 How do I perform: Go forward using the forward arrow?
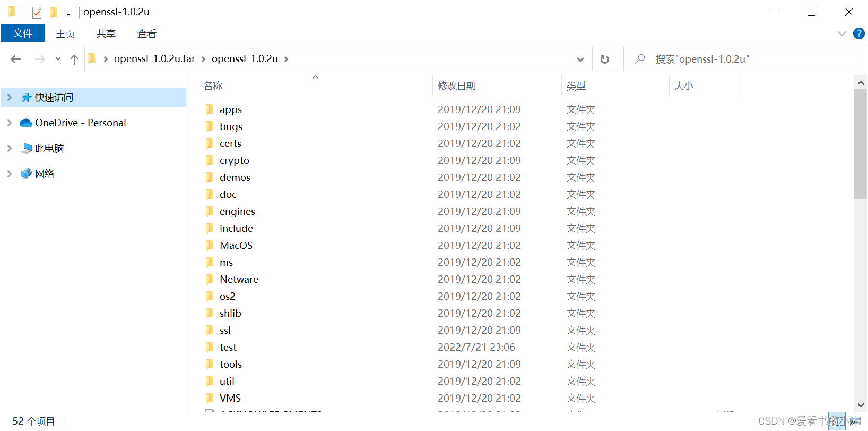[40, 59]
